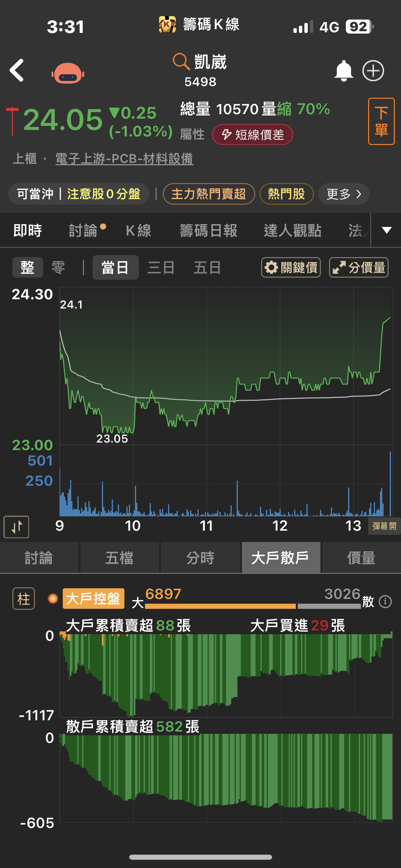Switch to the 達人觀點 tab
This screenshot has width=401, height=868.
click(x=292, y=230)
